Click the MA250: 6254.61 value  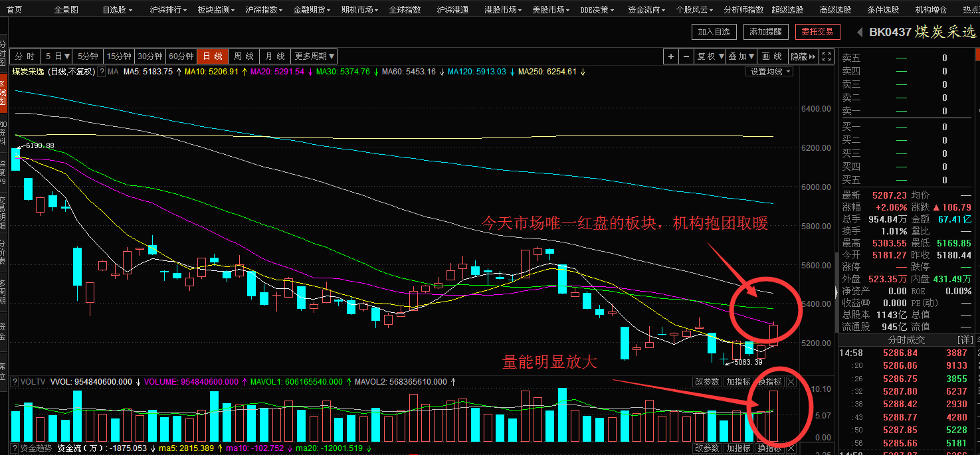[x=547, y=71]
